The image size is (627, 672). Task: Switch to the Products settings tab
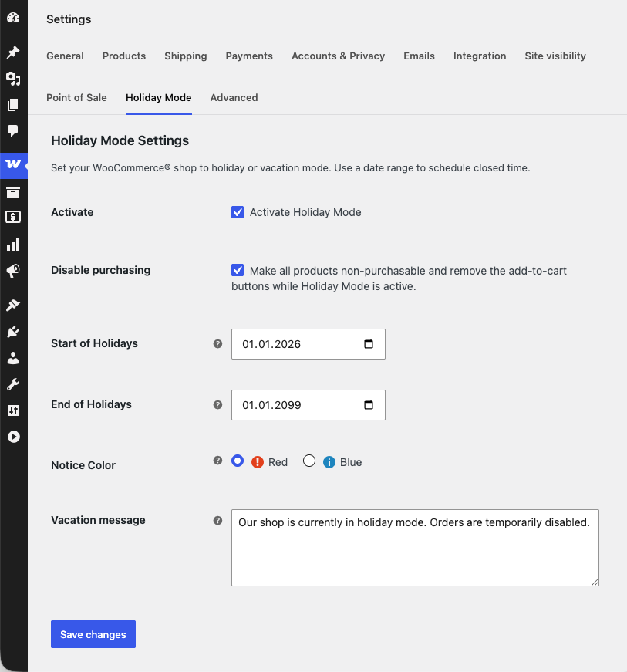pos(124,56)
